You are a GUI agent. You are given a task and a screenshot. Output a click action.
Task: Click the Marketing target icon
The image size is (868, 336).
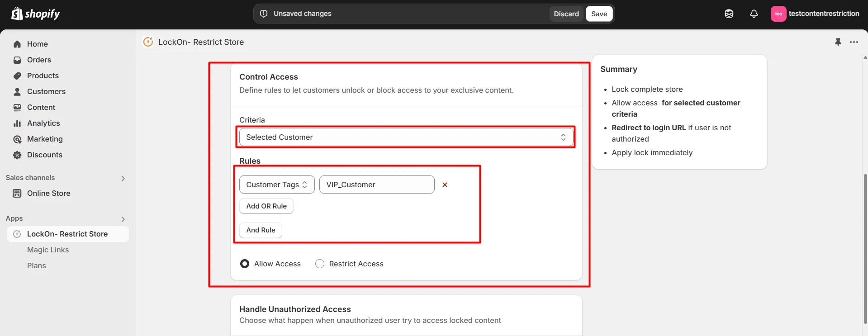pos(17,139)
